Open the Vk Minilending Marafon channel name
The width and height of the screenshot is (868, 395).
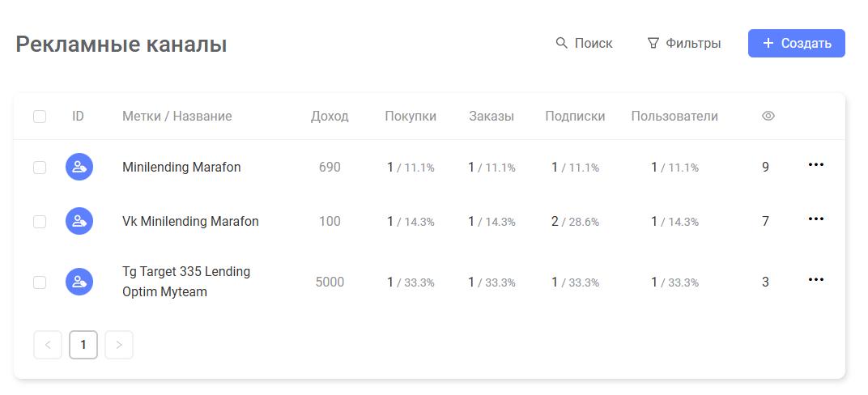point(190,221)
